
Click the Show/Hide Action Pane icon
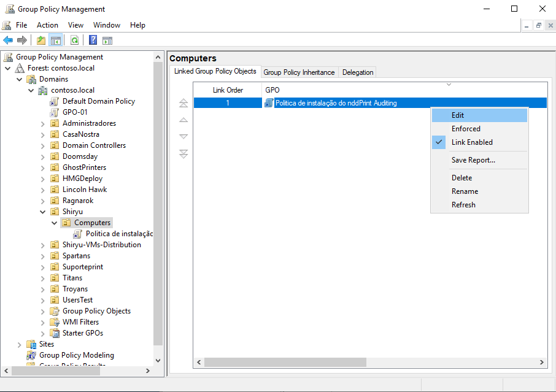click(107, 40)
